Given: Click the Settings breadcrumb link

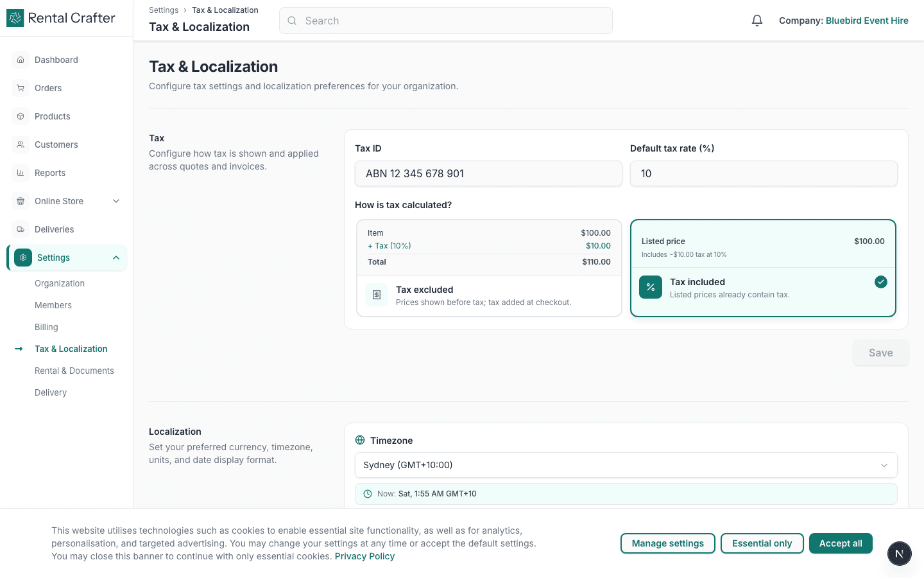Looking at the screenshot, I should 164,10.
